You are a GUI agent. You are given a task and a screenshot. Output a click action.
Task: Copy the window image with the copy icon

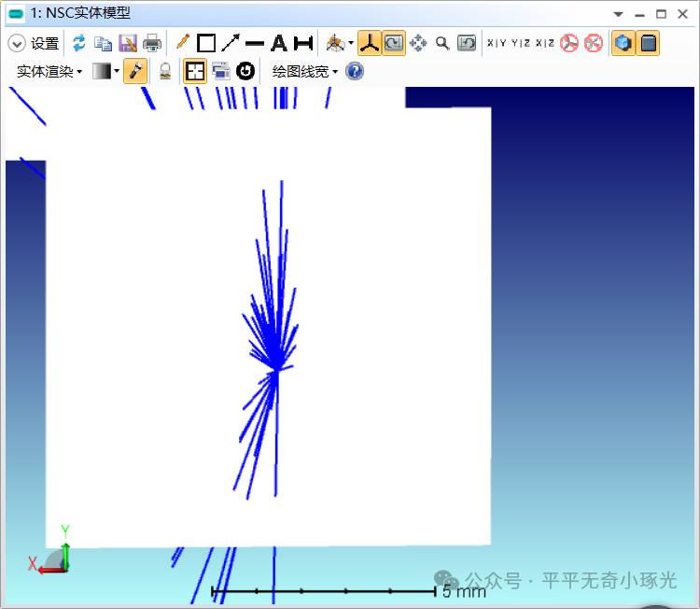pyautogui.click(x=103, y=43)
